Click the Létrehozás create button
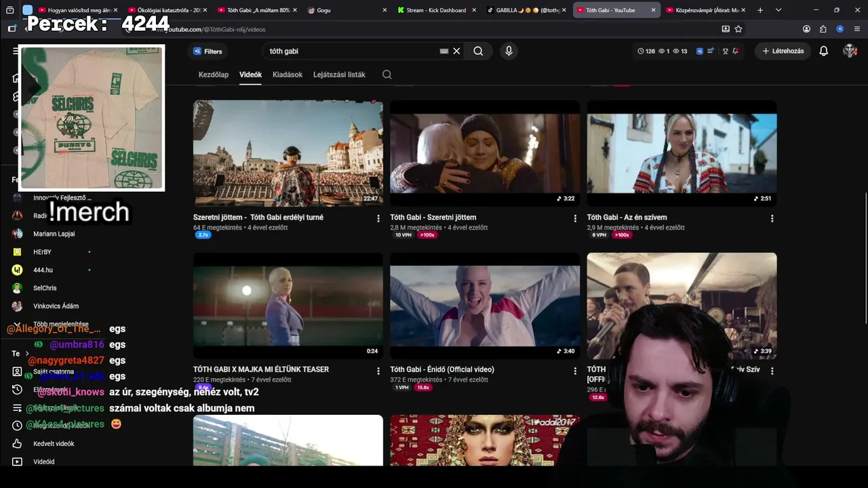Screen dimensions: 868x488 [783, 51]
